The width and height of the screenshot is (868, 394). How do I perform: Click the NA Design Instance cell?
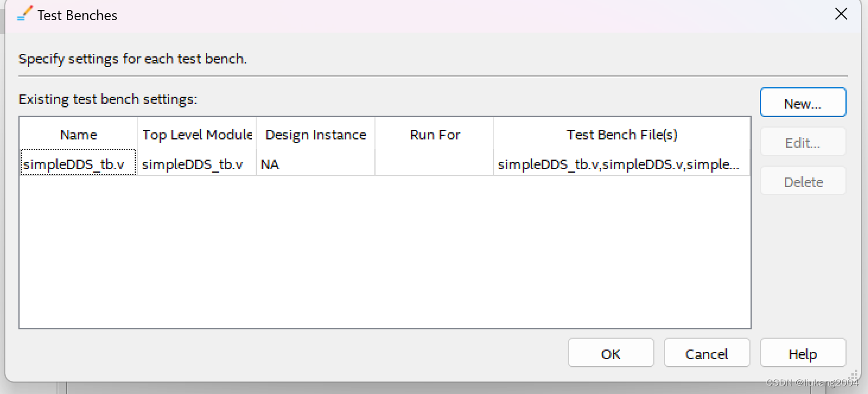point(316,163)
